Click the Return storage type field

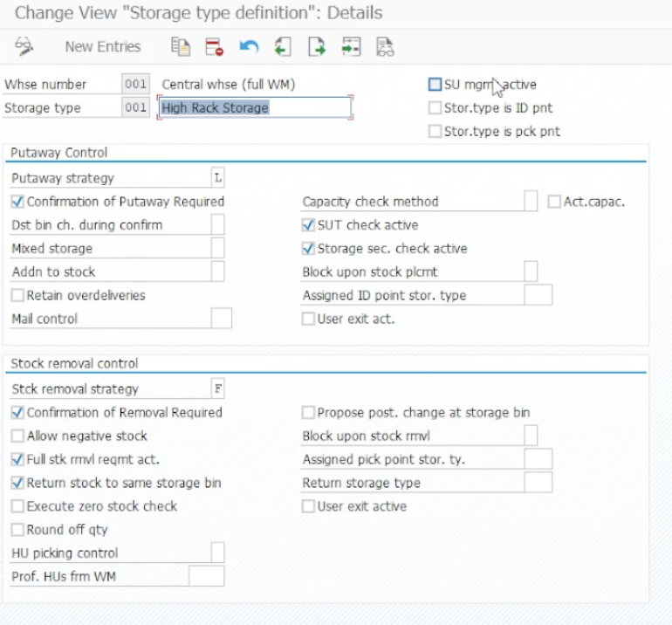pos(538,483)
